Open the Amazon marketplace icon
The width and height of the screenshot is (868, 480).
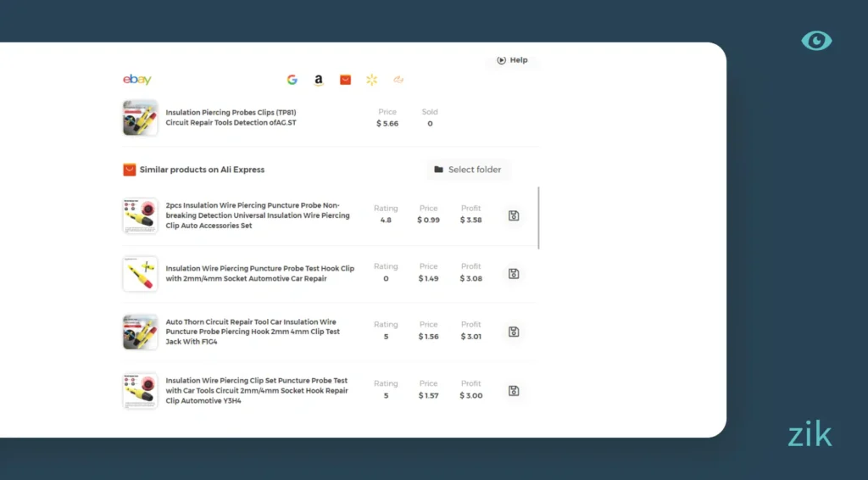319,80
